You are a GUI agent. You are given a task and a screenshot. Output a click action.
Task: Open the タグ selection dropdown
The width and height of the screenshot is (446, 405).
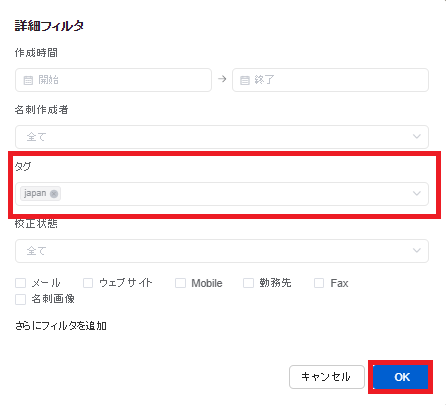pos(222,194)
